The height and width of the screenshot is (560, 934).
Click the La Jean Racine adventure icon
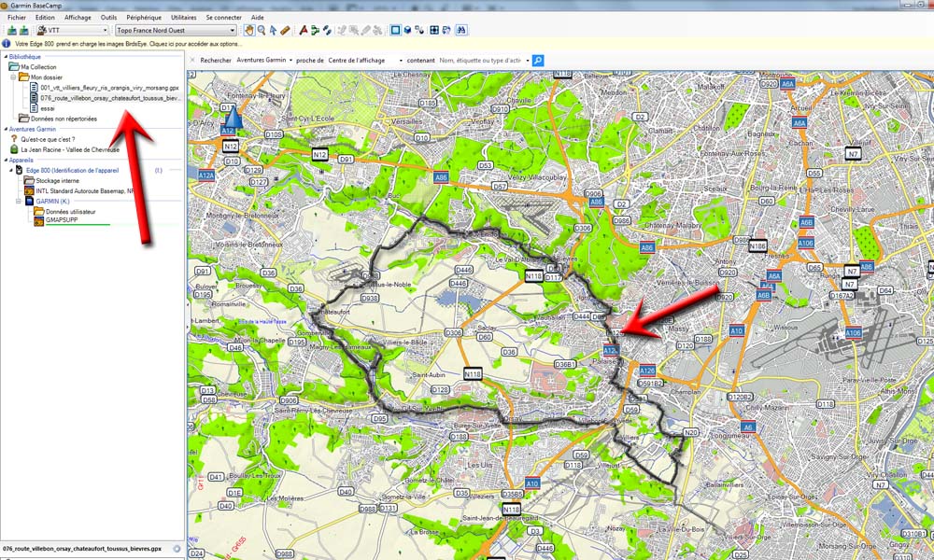[x=14, y=149]
